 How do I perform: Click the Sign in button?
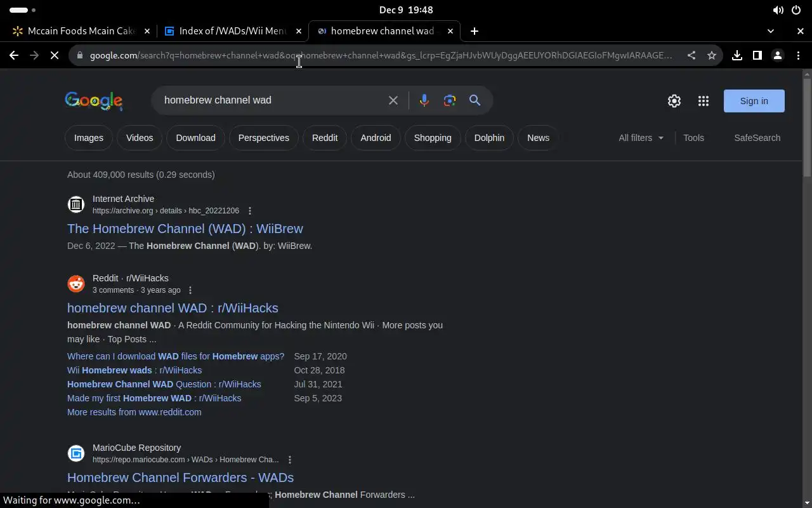tap(754, 101)
